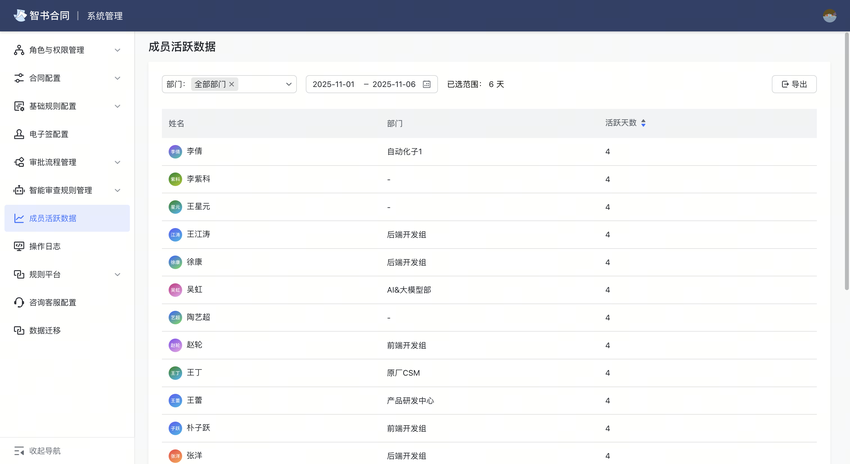This screenshot has width=850, height=464.
Task: Open 咨询客服配置 menu item
Action: point(67,302)
